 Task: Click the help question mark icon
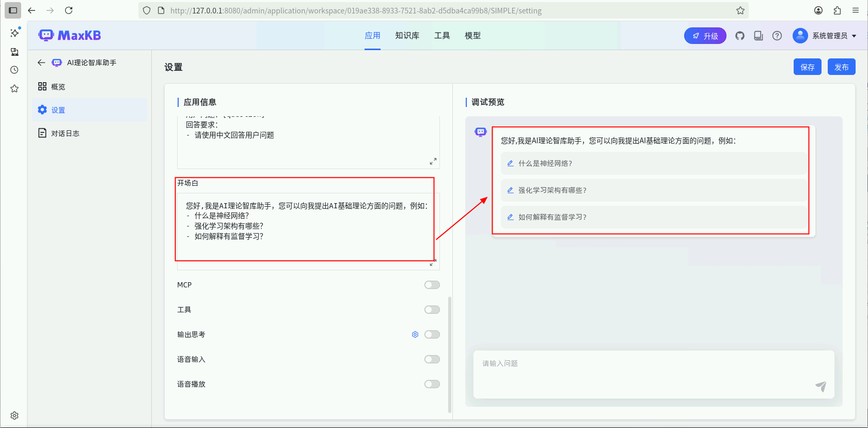(x=777, y=36)
